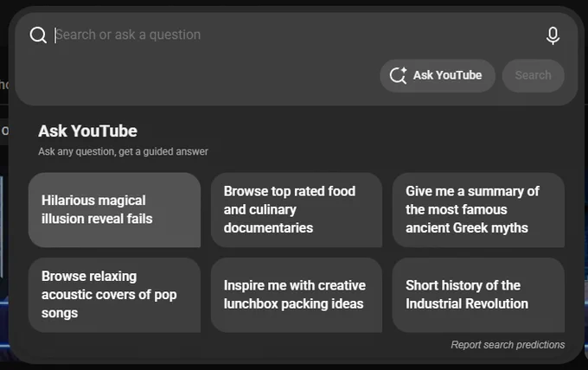Pick the ancient Greek myths summary suggestion

[x=478, y=209]
